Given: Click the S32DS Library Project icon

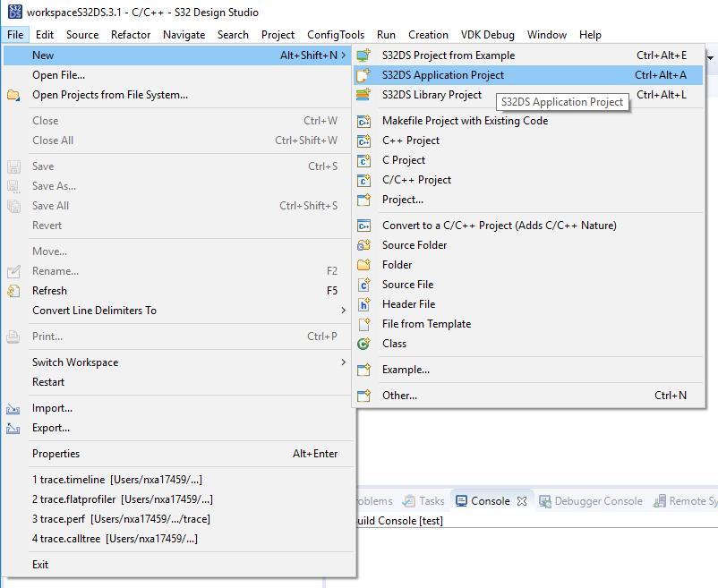Looking at the screenshot, I should point(363,95).
